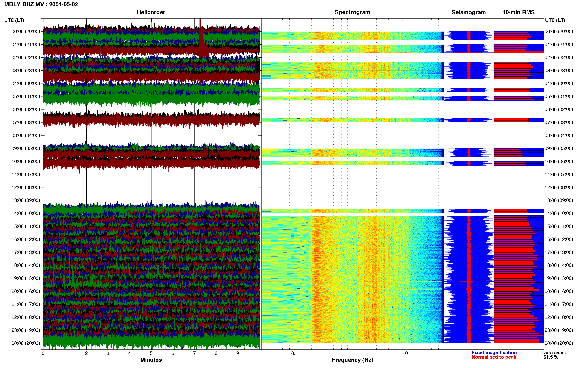Image resolution: width=588 pixels, height=368 pixels.
Task: Click left time label '02:00 (22:00)'
Action: [26, 57]
